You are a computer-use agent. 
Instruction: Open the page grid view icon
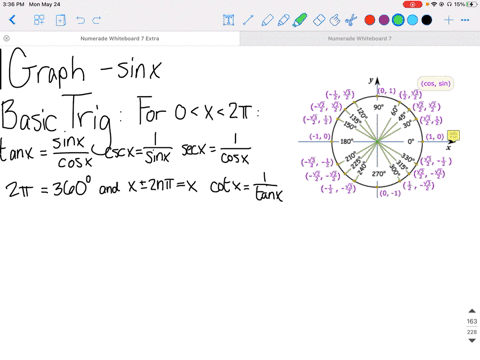click(x=39, y=20)
